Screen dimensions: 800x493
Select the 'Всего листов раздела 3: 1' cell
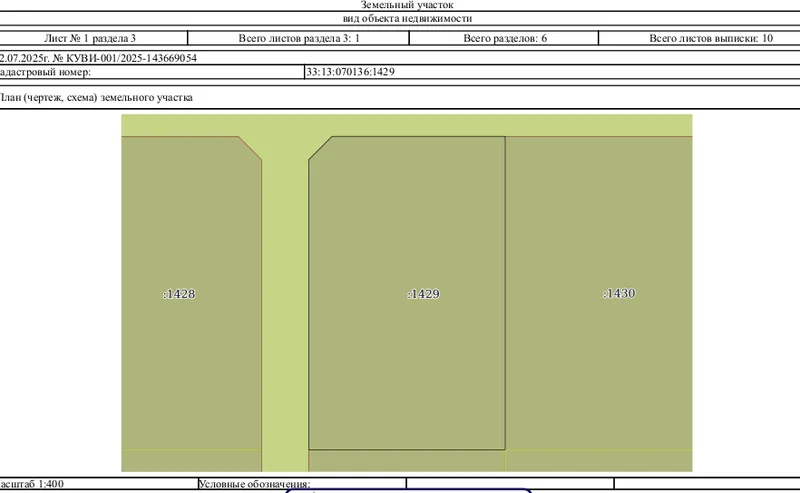(299, 38)
